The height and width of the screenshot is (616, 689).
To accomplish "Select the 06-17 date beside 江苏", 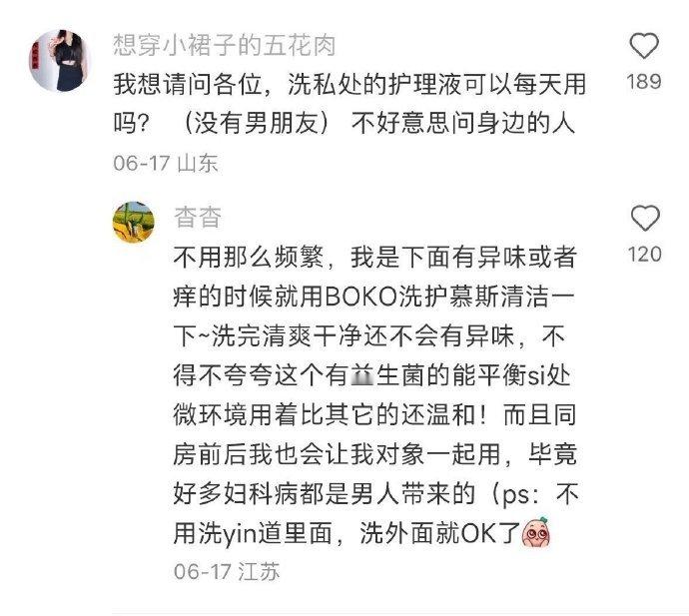I will [203, 572].
